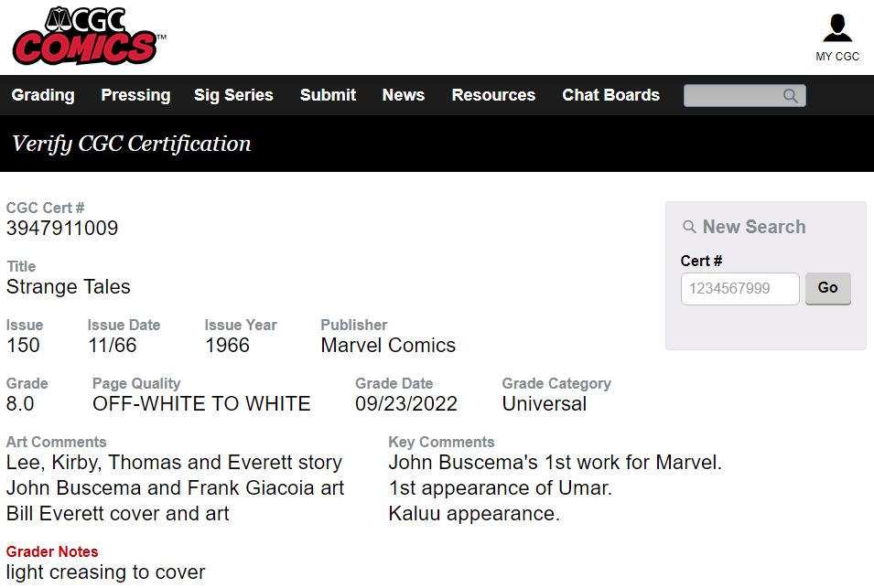874x588 pixels.
Task: Focus the Cert # input field
Action: pos(739,288)
